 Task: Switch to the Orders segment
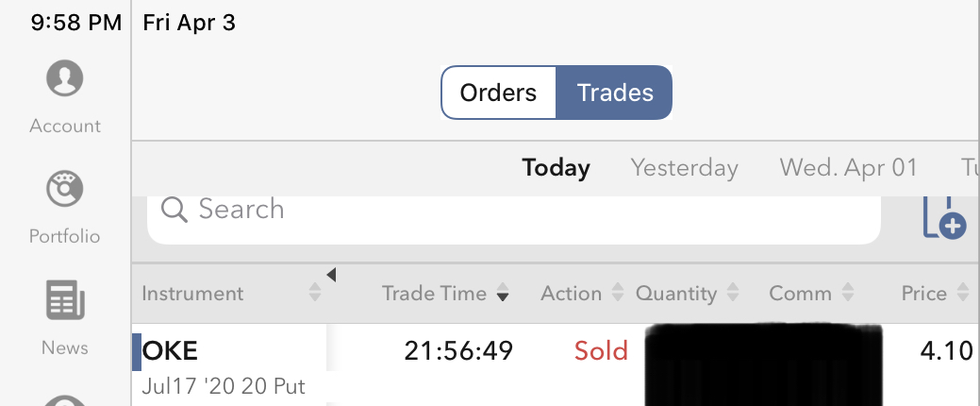(498, 93)
